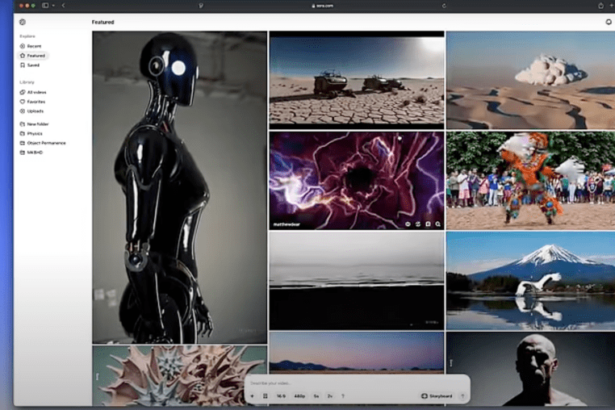This screenshot has height=410, width=615.
Task: Click the clock icon beside Recent
Action: pyautogui.click(x=22, y=46)
